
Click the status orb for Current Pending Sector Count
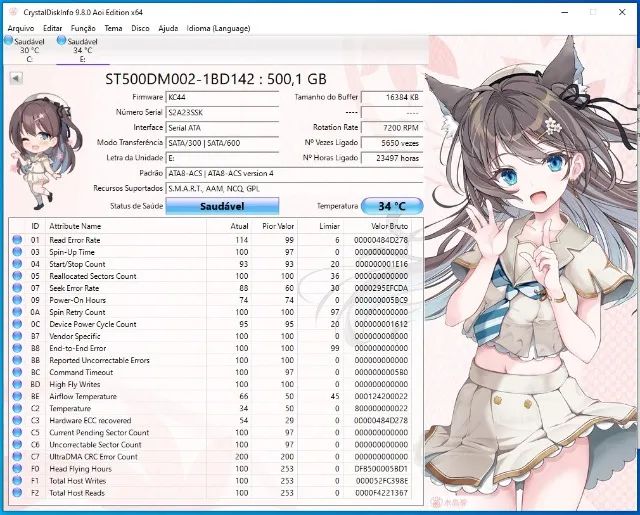click(17, 433)
